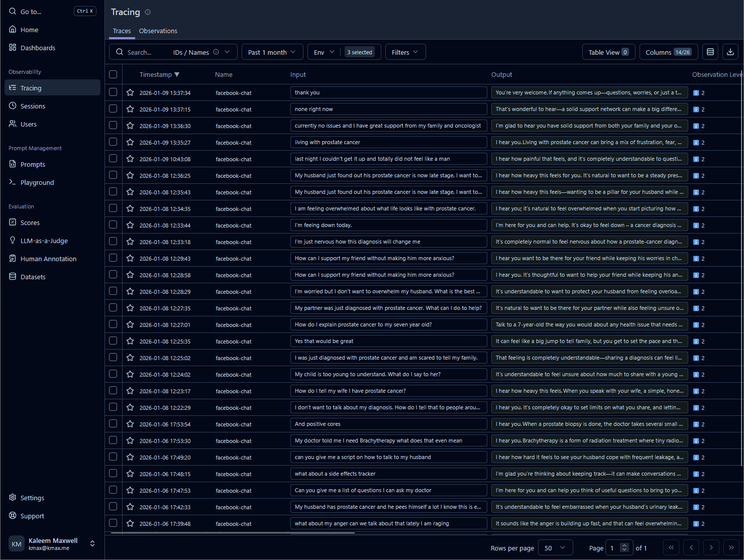The width and height of the screenshot is (744, 560).
Task: Click the Page number input field
Action: [x=613, y=547]
